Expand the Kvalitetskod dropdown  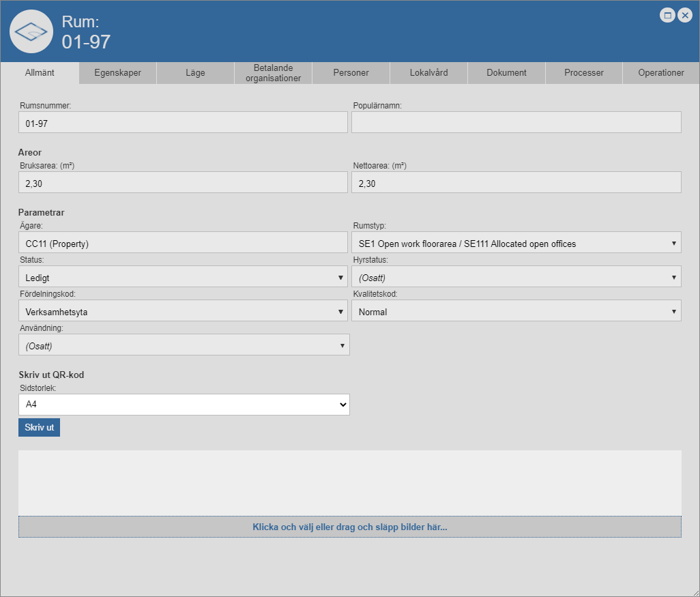516,311
